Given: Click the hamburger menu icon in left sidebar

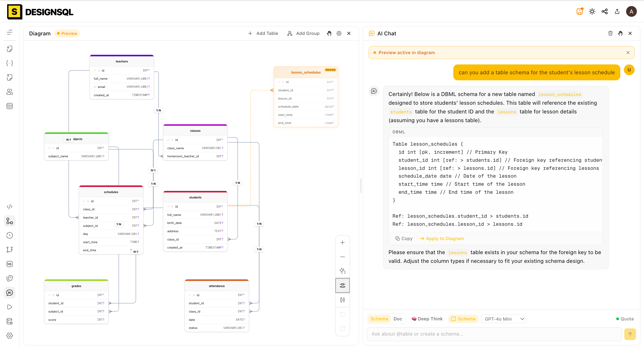Looking at the screenshot, I should (x=9, y=32).
